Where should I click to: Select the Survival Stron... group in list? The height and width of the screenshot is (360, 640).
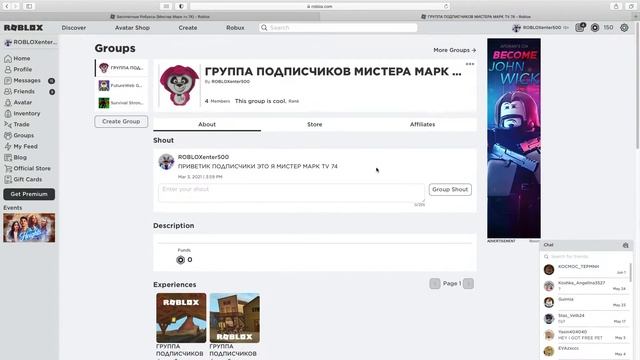coord(121,103)
